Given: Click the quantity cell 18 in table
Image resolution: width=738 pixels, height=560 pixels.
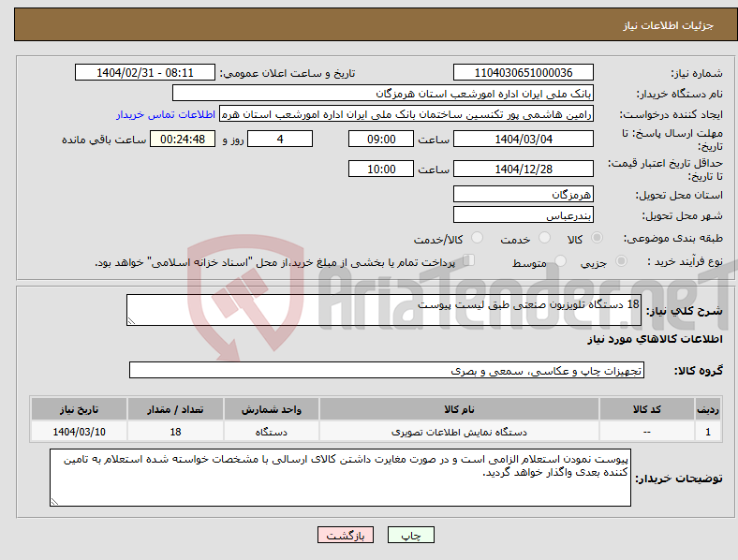Looking at the screenshot, I should 175,432.
